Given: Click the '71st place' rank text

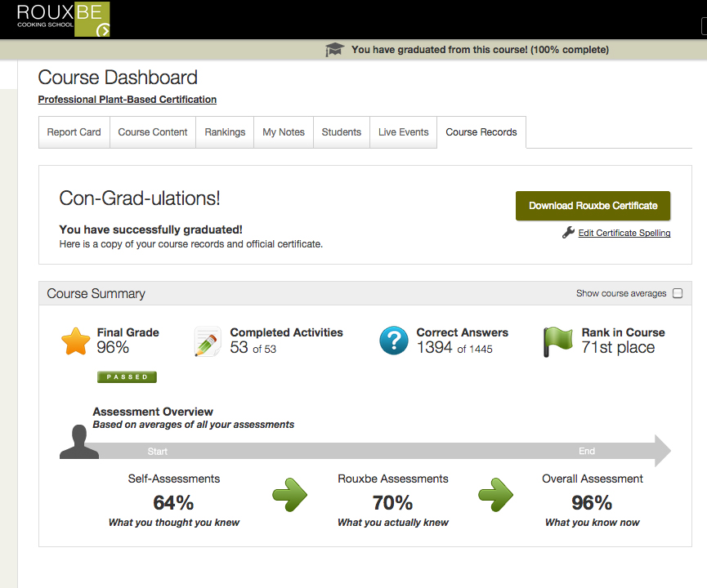Looking at the screenshot, I should (x=618, y=347).
